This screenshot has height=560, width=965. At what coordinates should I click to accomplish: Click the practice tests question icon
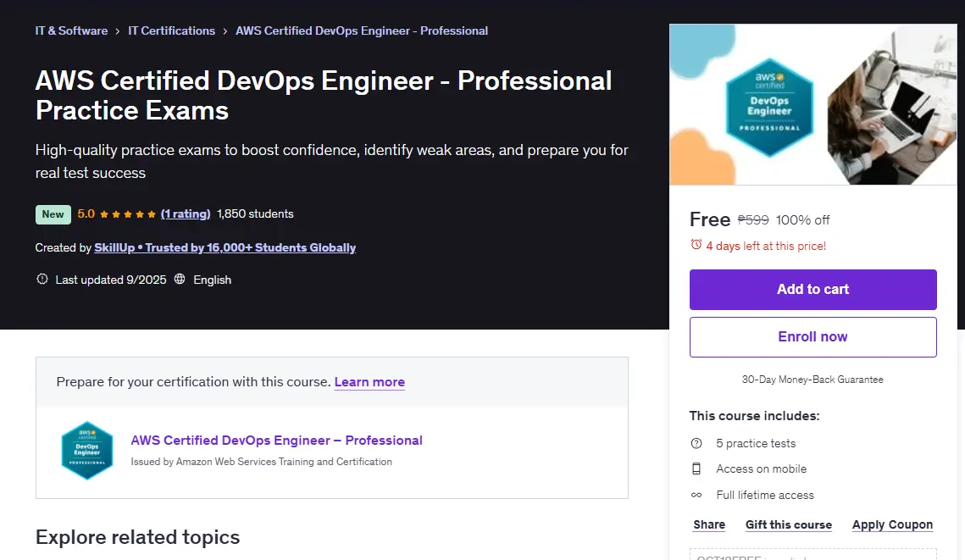pos(696,443)
